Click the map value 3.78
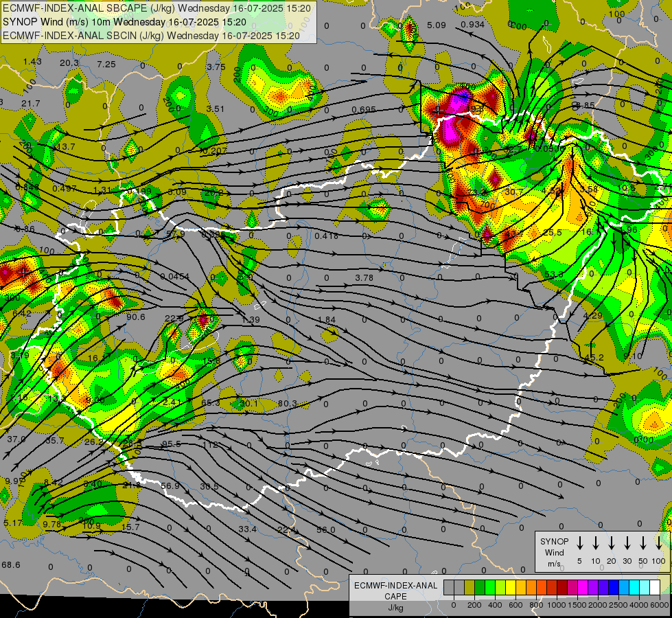Viewport: 672px width, 618px height. [x=364, y=278]
